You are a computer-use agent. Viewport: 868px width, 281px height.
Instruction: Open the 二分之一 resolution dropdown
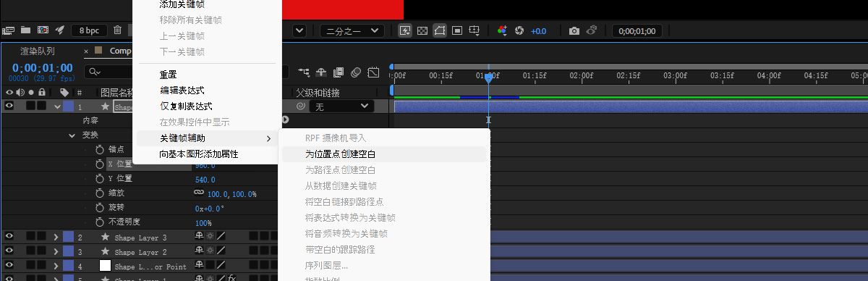point(352,30)
